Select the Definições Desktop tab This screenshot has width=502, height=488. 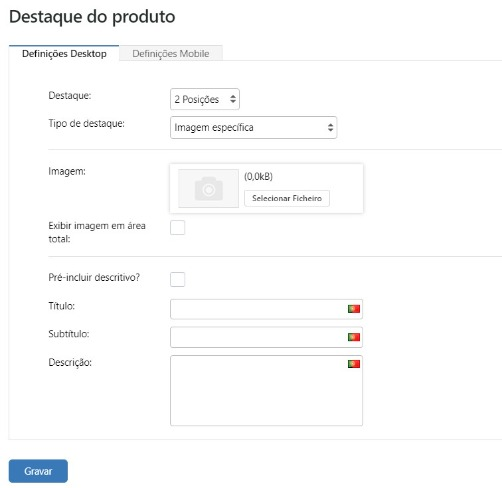pos(64,53)
